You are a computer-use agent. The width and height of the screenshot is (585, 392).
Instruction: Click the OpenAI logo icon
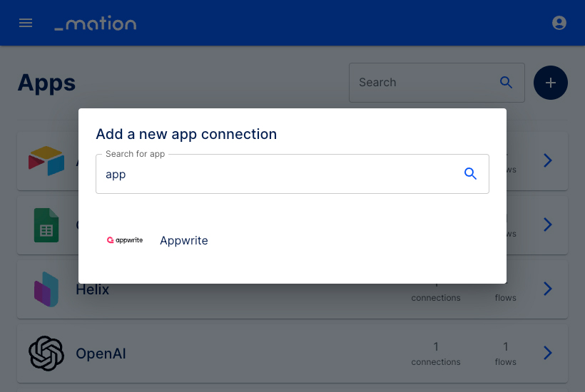[x=46, y=354]
